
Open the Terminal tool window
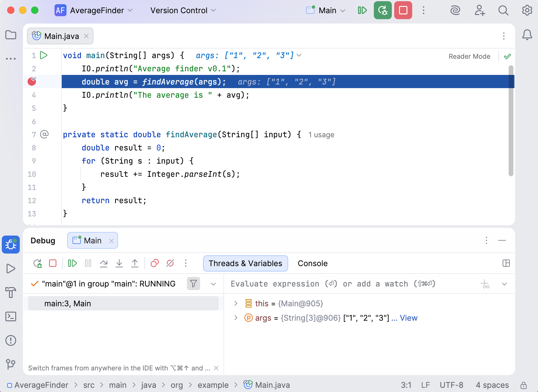point(11,316)
